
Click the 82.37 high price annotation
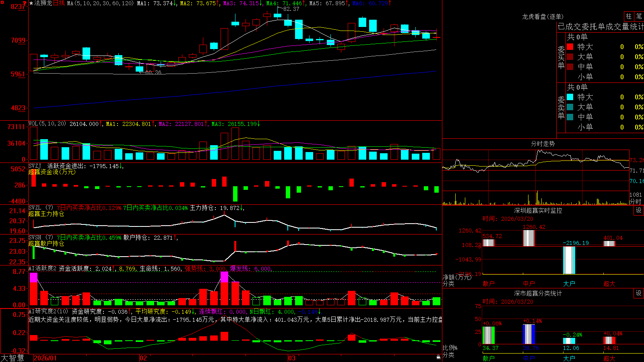(x=291, y=9)
